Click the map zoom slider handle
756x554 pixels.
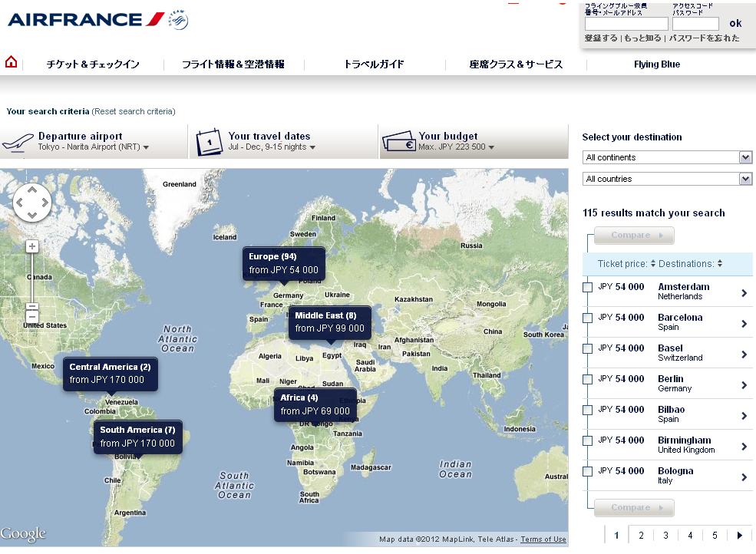click(x=32, y=306)
